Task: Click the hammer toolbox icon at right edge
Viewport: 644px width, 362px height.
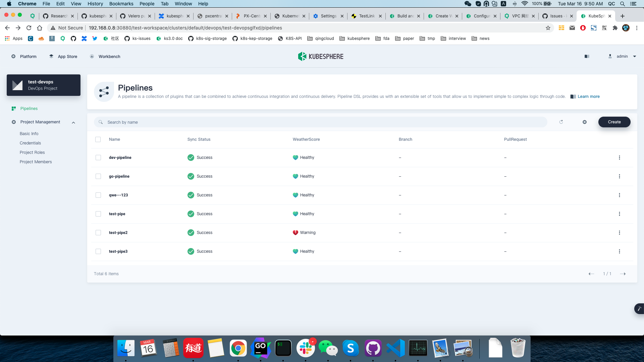Action: point(639,309)
